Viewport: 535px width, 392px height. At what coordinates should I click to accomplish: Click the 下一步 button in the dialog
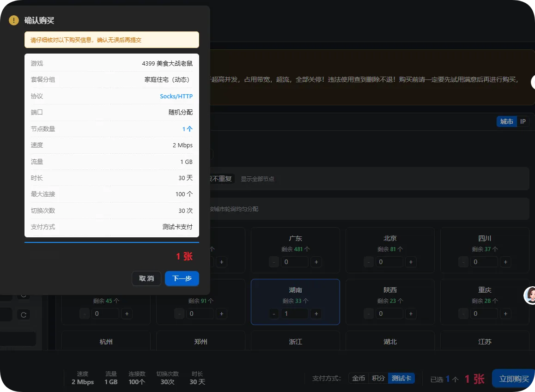182,278
